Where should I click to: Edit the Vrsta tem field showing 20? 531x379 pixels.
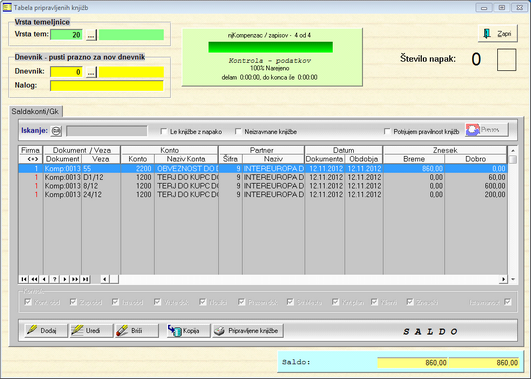tap(66, 35)
